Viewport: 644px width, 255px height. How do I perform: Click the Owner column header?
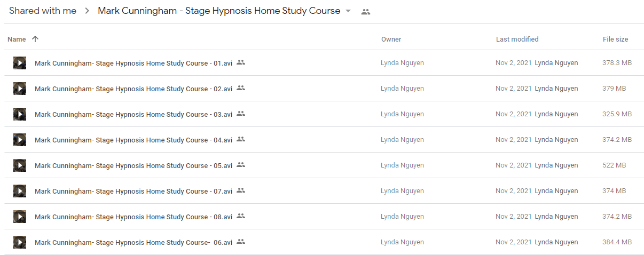pos(391,39)
